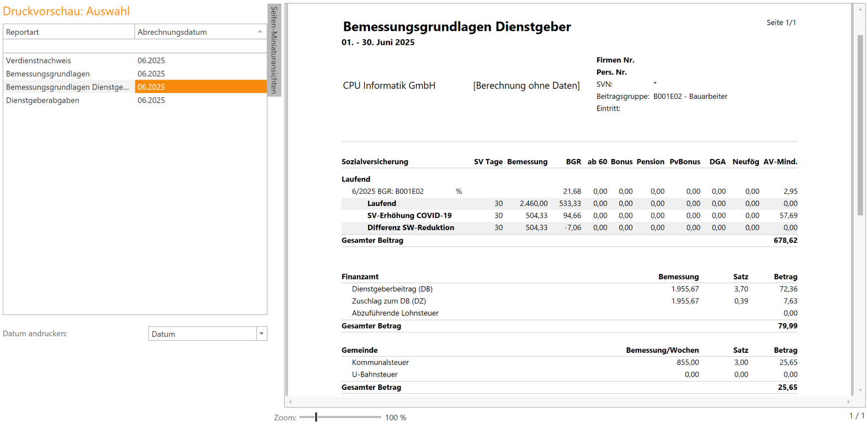Click the U-Bahnsteuer line
Image resolution: width=868 pixels, height=423 pixels.
pyautogui.click(x=375, y=374)
